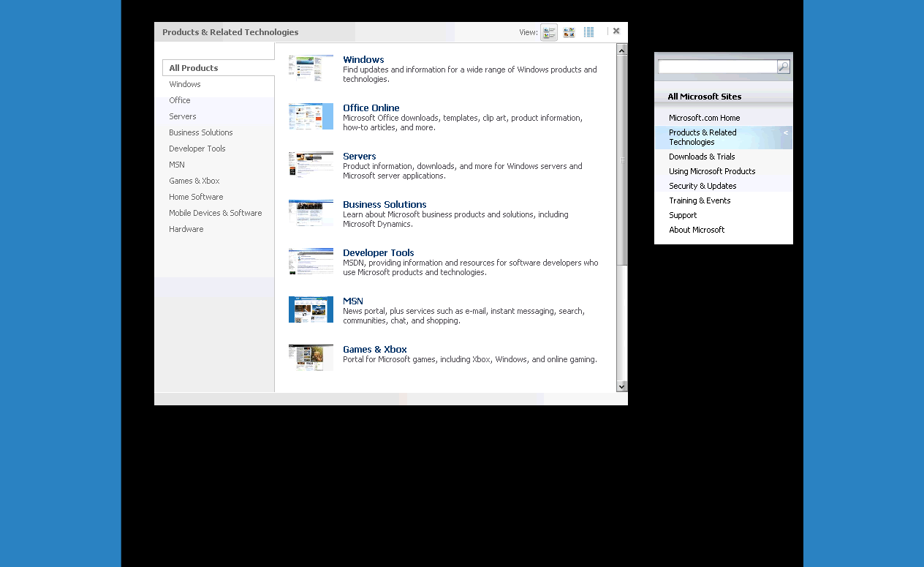The image size is (924, 567).
Task: Collapse the Products & Related Technologies flyout
Action: click(x=786, y=133)
